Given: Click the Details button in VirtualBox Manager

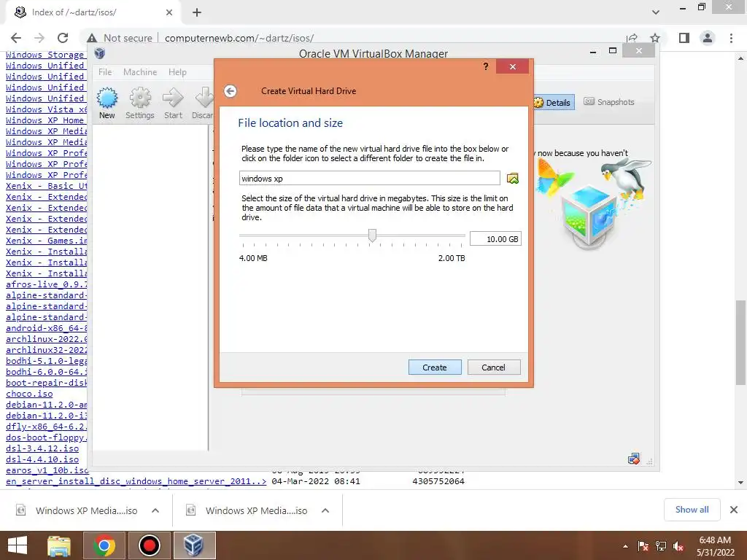Looking at the screenshot, I should (x=552, y=102).
